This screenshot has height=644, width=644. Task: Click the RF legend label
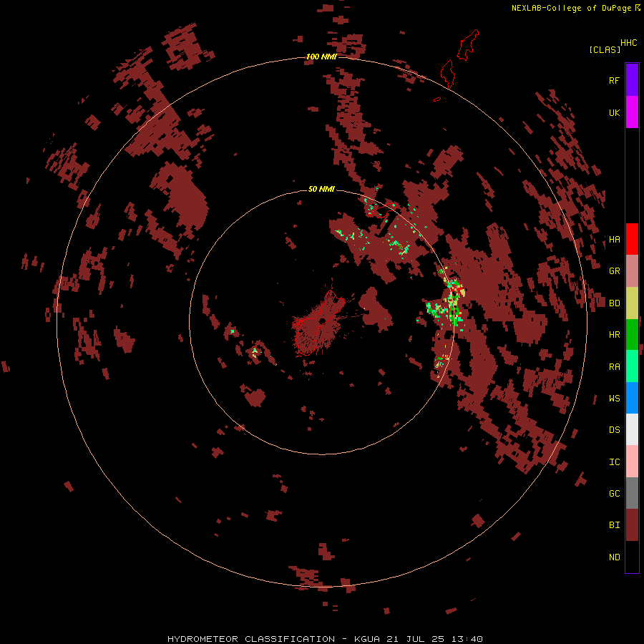[614, 80]
